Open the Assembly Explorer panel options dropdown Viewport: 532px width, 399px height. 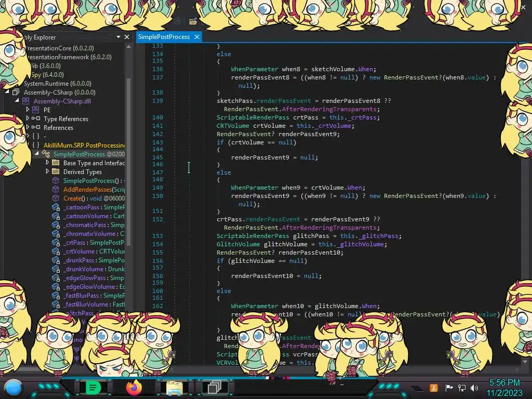pos(118,37)
